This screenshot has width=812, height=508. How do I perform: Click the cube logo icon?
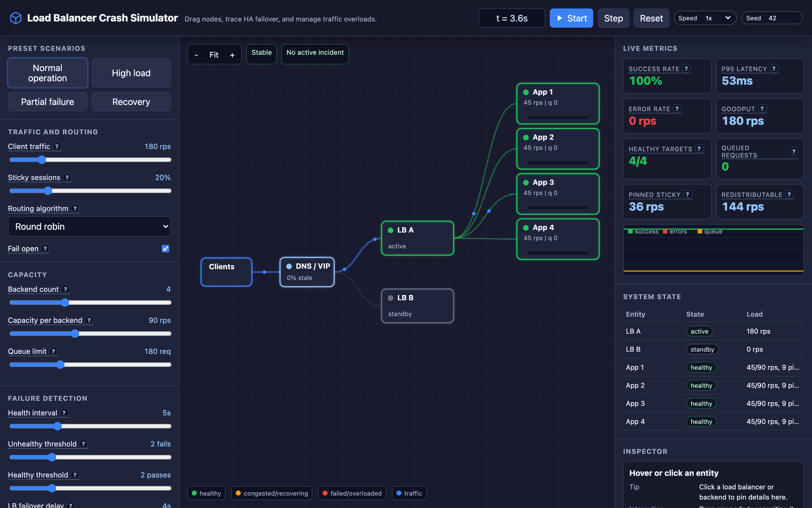[x=16, y=18]
